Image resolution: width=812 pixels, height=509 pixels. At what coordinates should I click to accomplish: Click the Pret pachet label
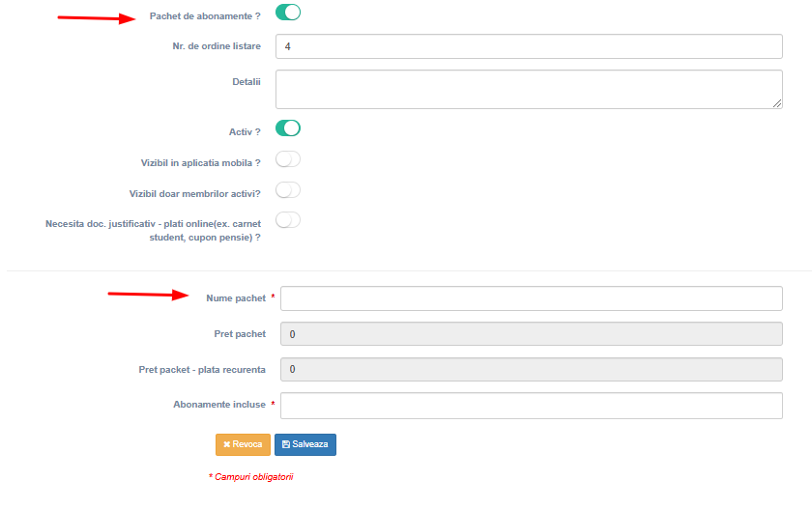241,334
